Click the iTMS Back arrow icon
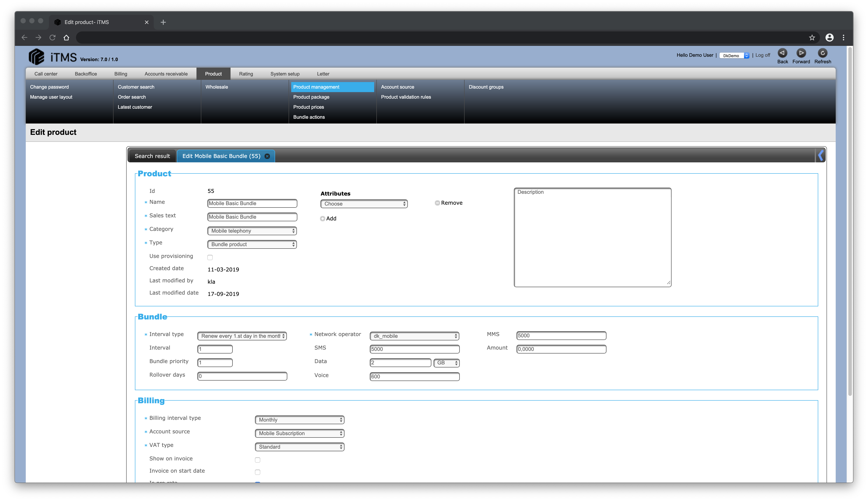Viewport: 868px width, 501px height. click(782, 53)
